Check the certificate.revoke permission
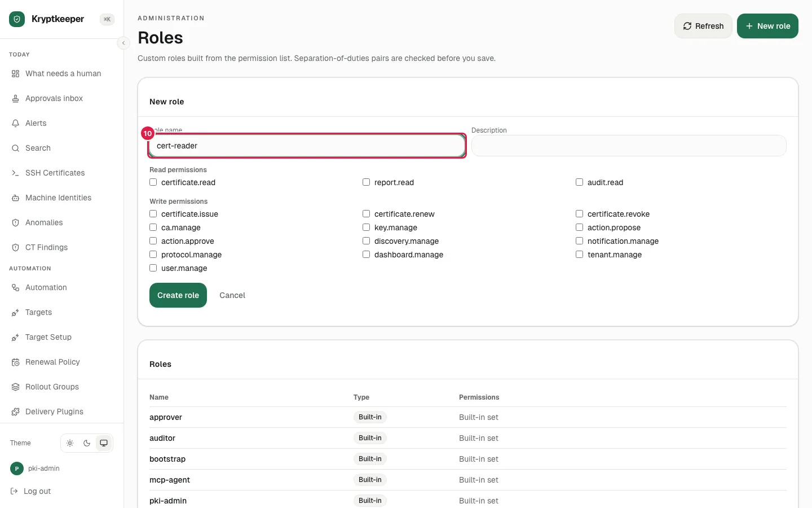 (x=579, y=214)
